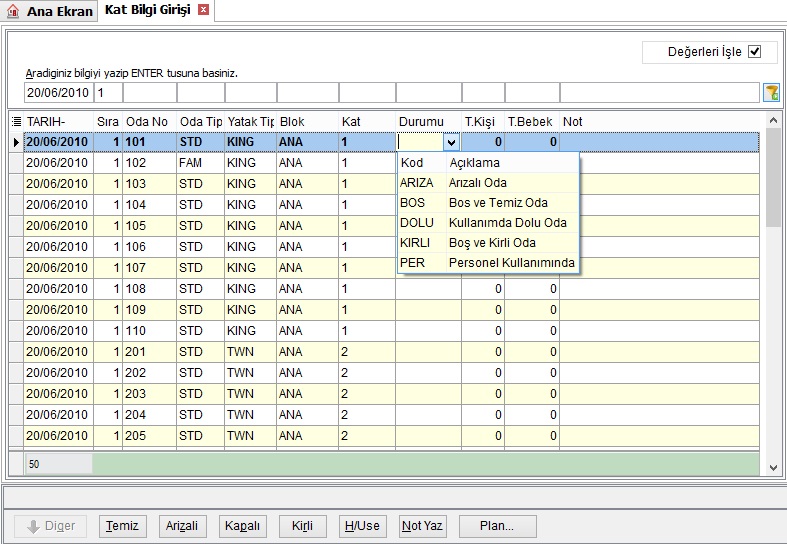787x544 pixels.
Task: Select room 203 cell
Action: click(x=150, y=394)
